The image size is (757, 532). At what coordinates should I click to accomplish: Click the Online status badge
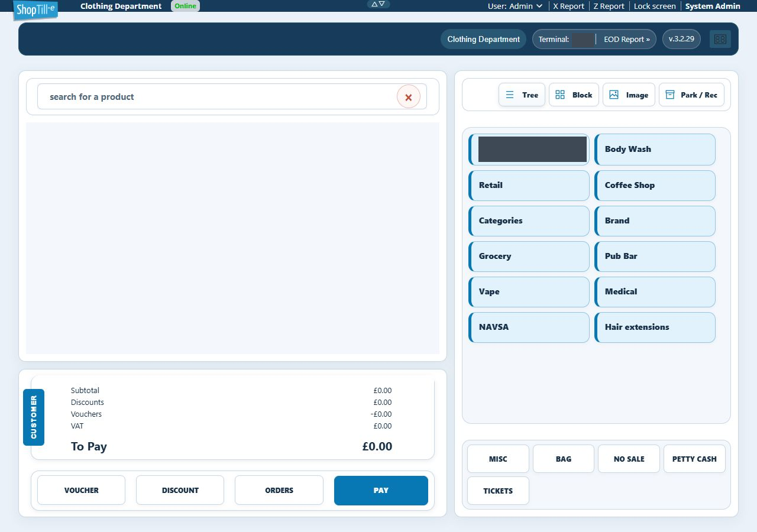(185, 6)
